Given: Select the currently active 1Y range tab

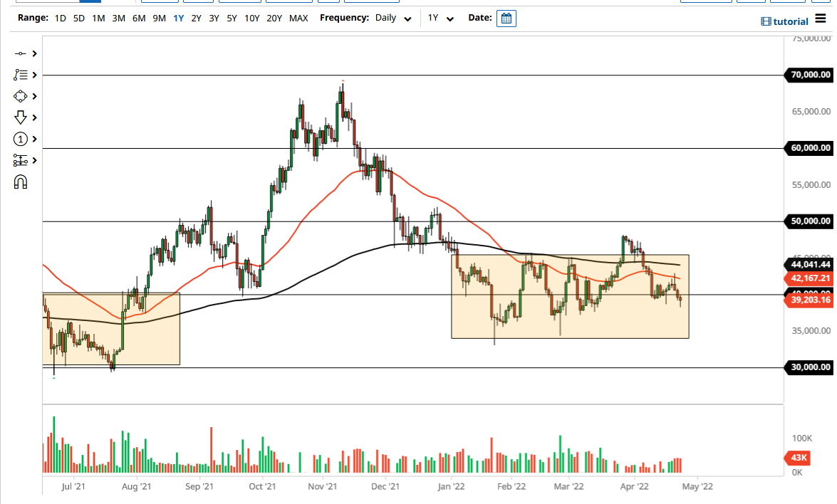Looking at the screenshot, I should coord(178,18).
